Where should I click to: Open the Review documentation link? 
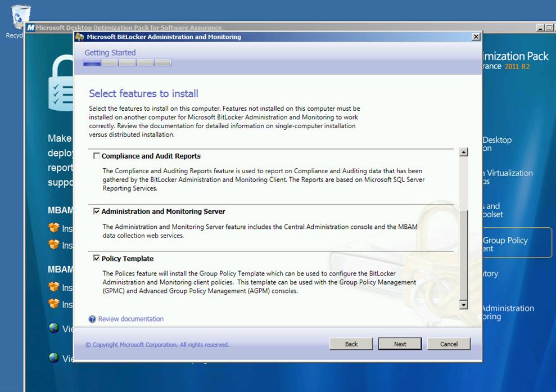131,319
